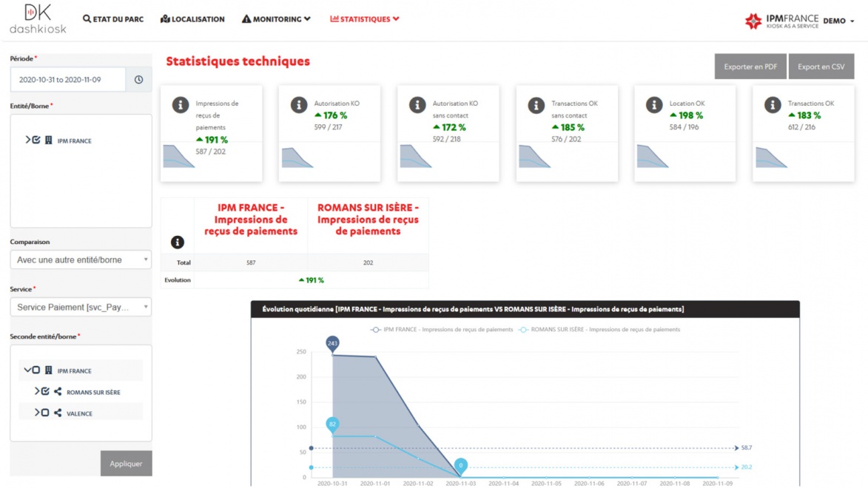Image resolution: width=868 pixels, height=488 pixels.
Task: Click the building icon in the Entité/Borne tree
Action: pyautogui.click(x=49, y=140)
